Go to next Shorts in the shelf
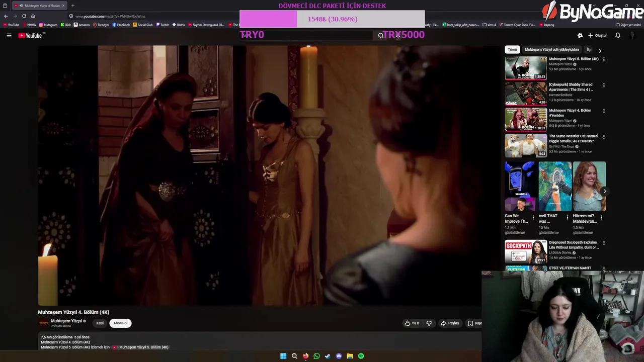Image resolution: width=644 pixels, height=362 pixels. (x=605, y=191)
